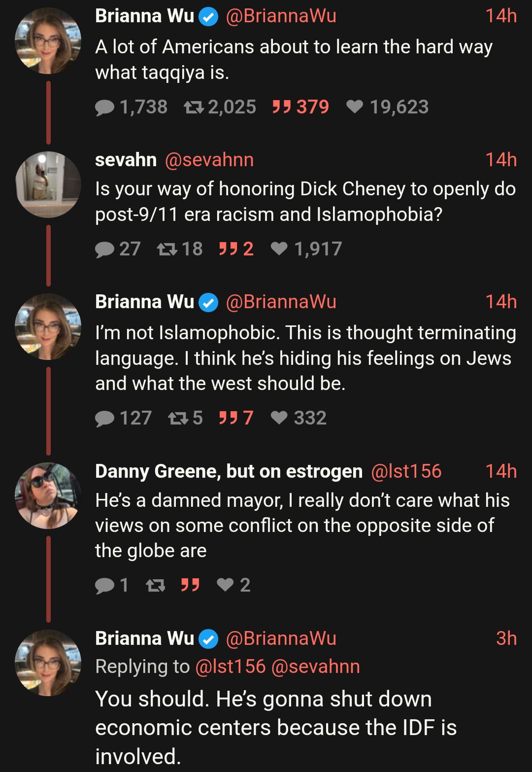Click reply icon on the taqqiya tweet
Viewport: 532px width, 772px height.
click(x=104, y=107)
